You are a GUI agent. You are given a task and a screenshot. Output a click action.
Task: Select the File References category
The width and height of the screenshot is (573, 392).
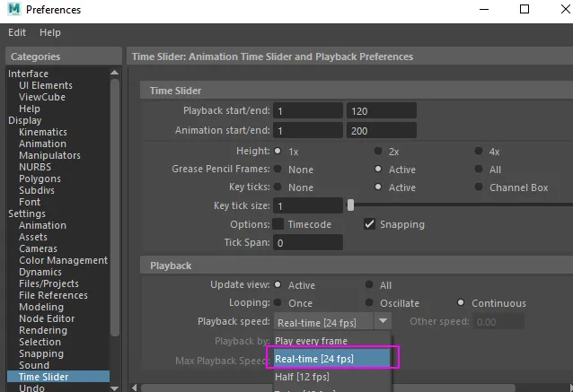tap(53, 296)
